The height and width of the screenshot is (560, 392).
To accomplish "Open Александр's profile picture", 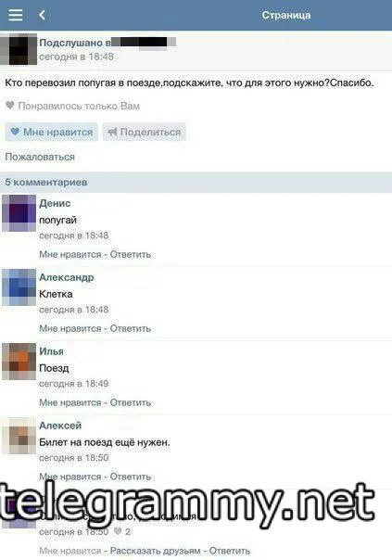I will pyautogui.click(x=19, y=287).
